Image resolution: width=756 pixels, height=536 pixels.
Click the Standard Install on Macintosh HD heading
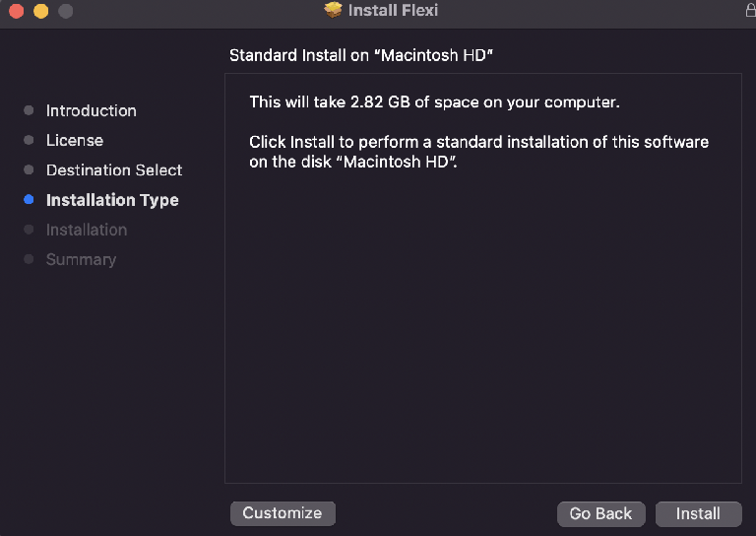(361, 55)
